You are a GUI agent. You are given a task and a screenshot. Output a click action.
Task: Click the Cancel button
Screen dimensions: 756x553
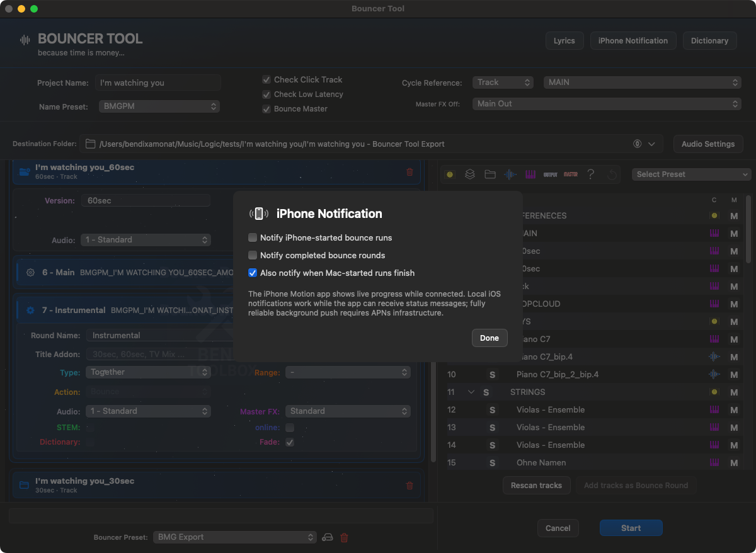click(x=558, y=528)
